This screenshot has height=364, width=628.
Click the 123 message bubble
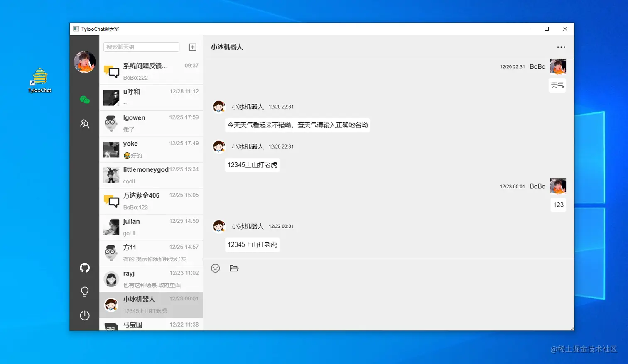(558, 205)
